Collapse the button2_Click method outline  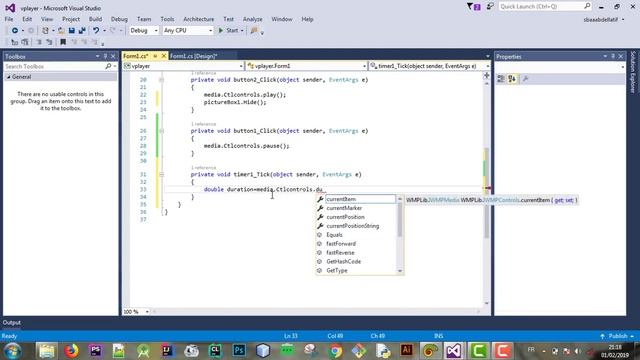pos(162,80)
